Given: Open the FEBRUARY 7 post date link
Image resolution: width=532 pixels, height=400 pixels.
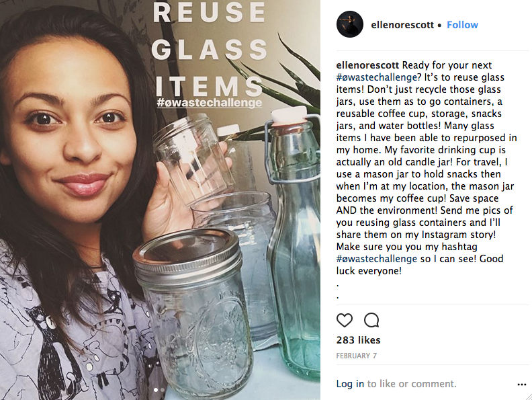Looking at the screenshot, I should pos(356,355).
